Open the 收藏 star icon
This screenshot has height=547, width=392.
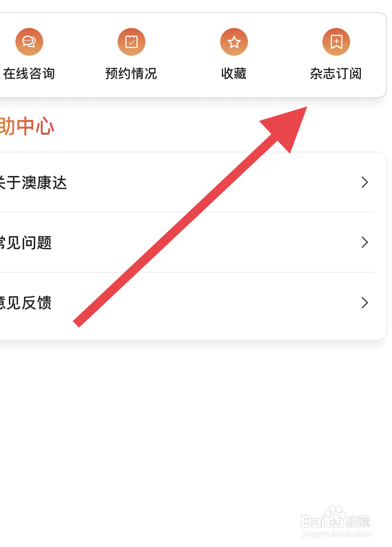234,42
